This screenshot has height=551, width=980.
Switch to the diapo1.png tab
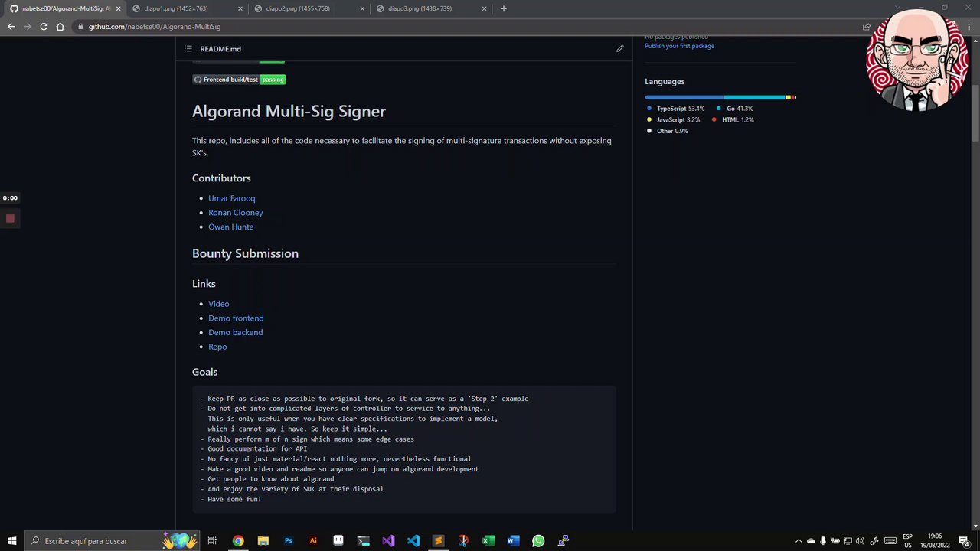coord(186,8)
